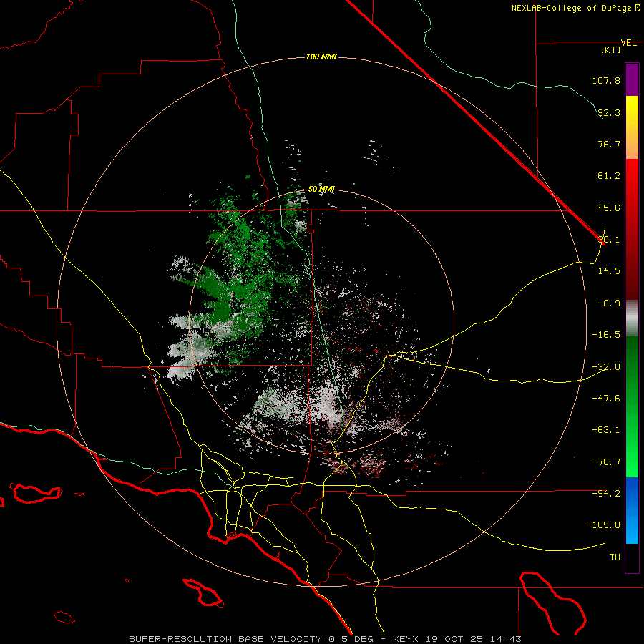Click the VEL legend title

(x=628, y=43)
